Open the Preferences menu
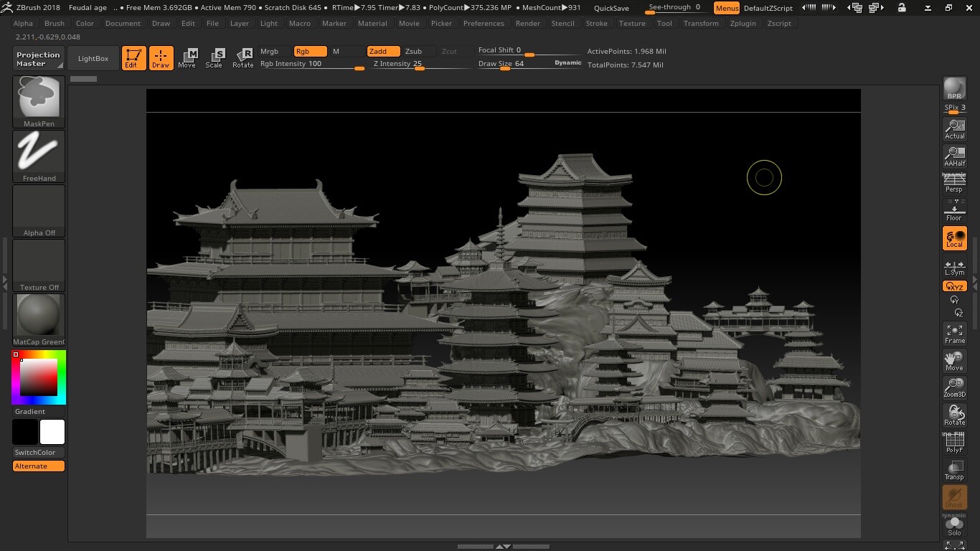The height and width of the screenshot is (551, 980). pyautogui.click(x=484, y=23)
